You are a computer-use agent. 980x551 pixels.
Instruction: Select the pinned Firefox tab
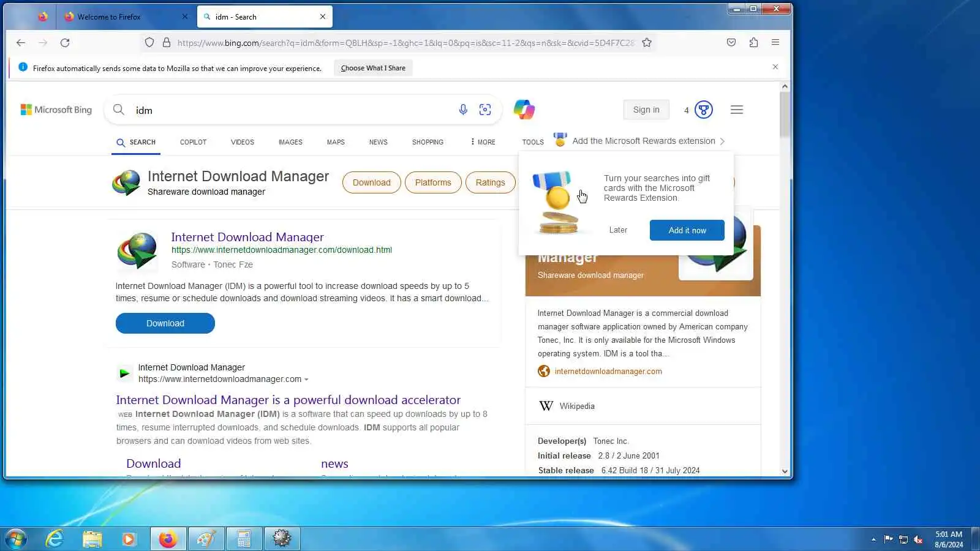(x=42, y=17)
